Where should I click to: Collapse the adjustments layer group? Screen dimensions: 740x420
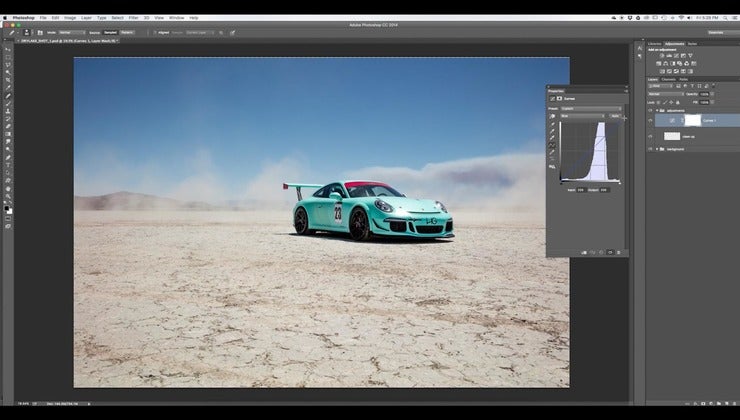[x=657, y=110]
